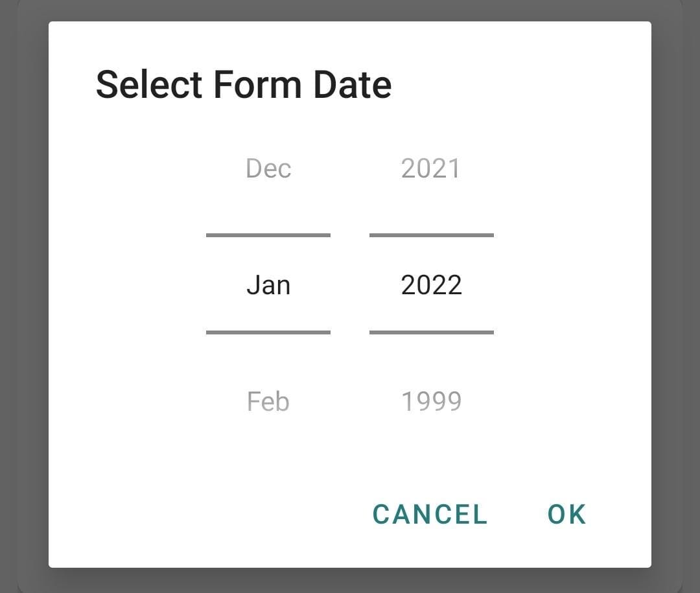Click the Select Form Date title
This screenshot has width=700, height=593.
point(244,84)
